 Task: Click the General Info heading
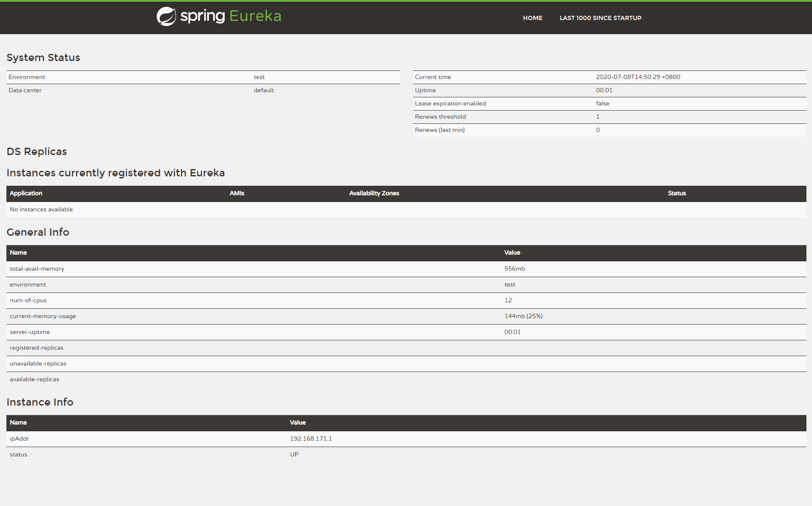[x=38, y=232]
